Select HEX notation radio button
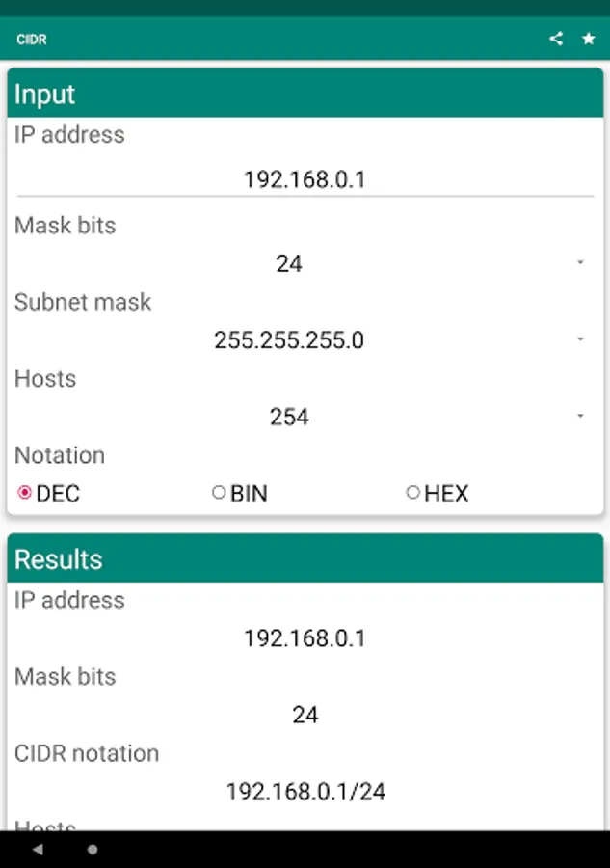This screenshot has height=868, width=610. (413, 493)
